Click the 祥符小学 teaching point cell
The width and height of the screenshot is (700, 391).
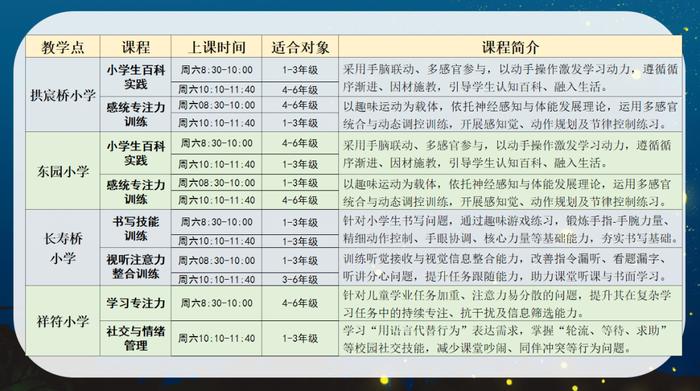(63, 321)
